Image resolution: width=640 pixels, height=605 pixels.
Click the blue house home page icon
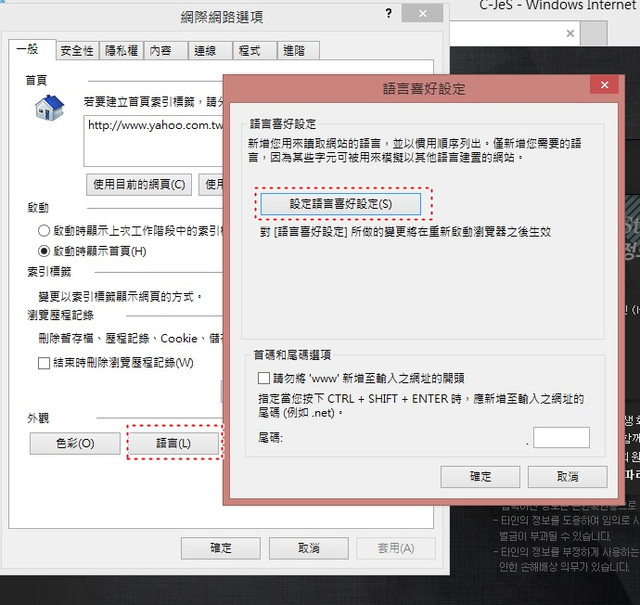(x=49, y=108)
